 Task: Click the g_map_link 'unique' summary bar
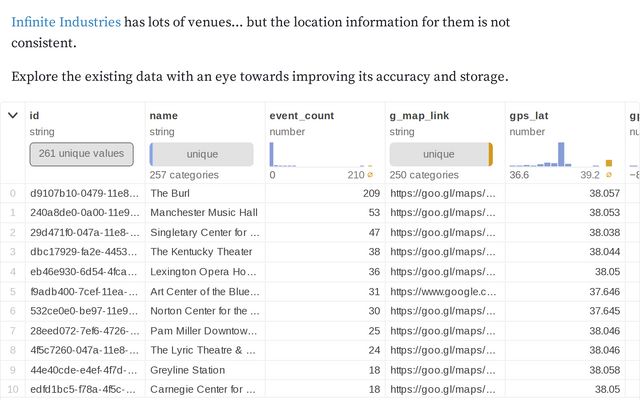438,155
